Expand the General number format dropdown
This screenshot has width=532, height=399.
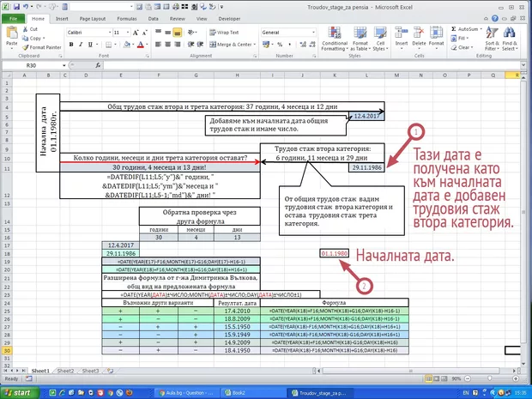(x=310, y=32)
